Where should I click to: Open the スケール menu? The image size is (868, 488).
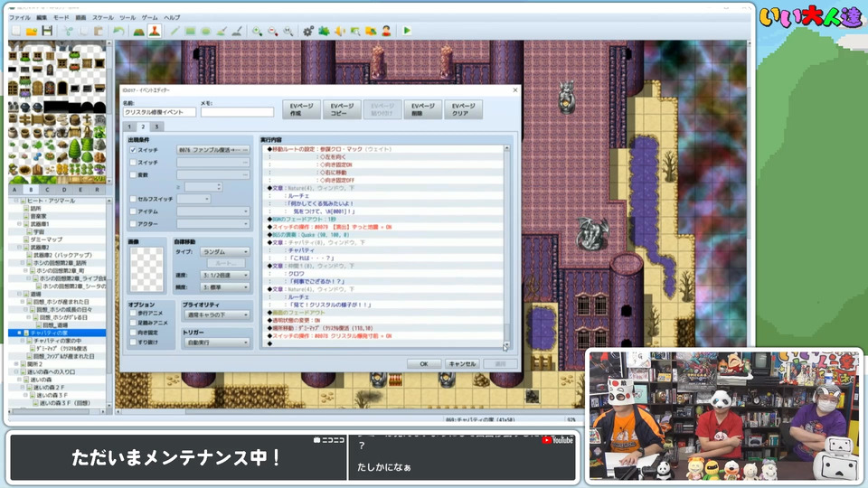(102, 18)
